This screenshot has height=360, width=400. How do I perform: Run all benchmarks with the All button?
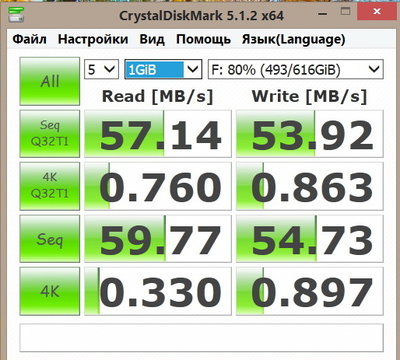click(50, 81)
